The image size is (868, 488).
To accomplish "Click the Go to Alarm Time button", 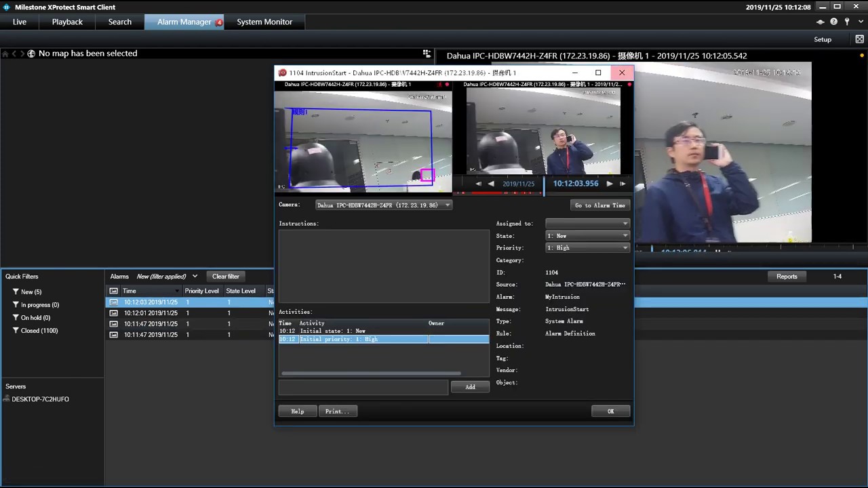I will [600, 205].
